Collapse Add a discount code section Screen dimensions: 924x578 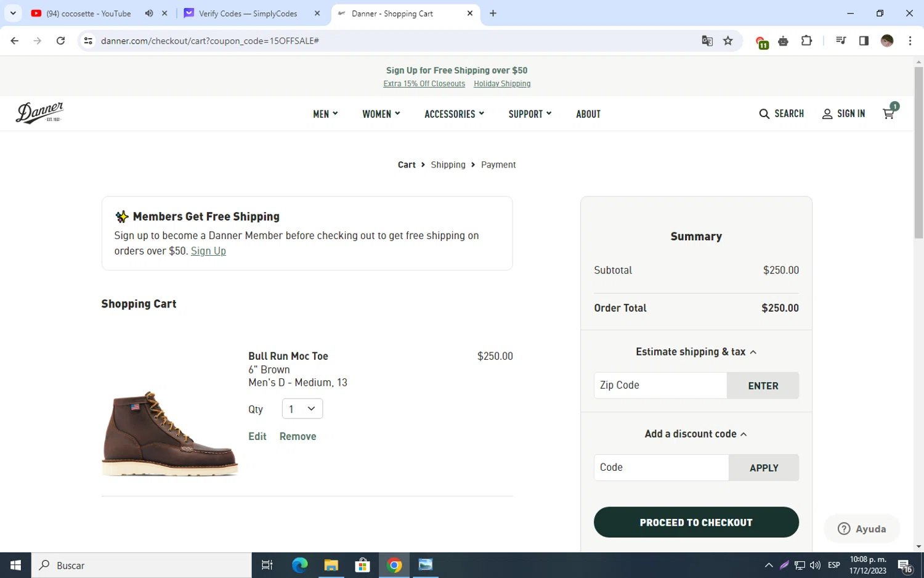(696, 434)
